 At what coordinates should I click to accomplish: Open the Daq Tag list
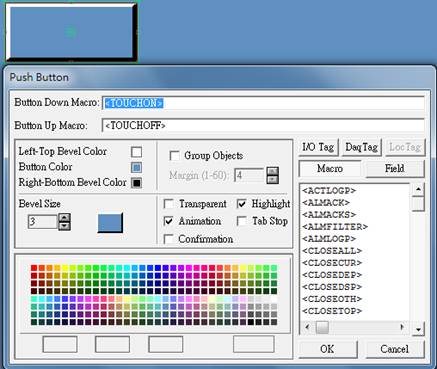click(361, 147)
